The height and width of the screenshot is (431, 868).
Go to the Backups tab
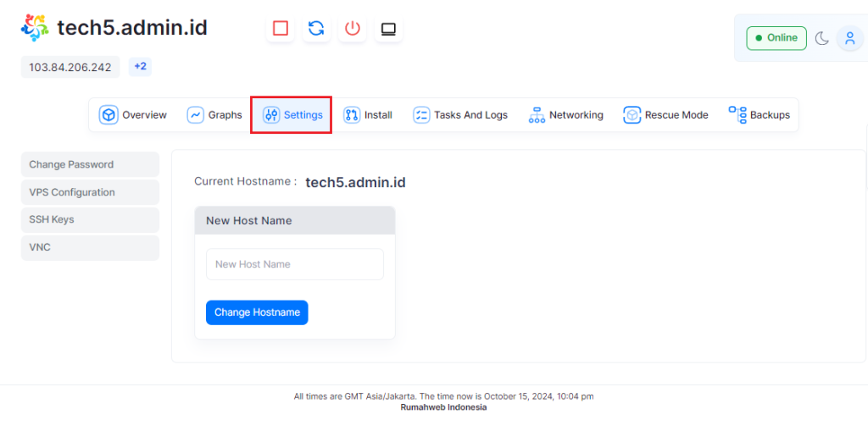(x=759, y=115)
